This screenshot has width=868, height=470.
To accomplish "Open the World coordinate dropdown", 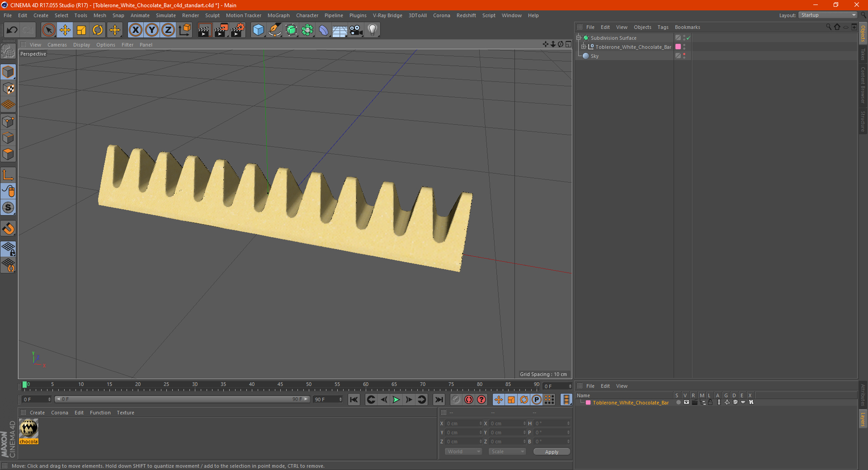I will point(463,451).
